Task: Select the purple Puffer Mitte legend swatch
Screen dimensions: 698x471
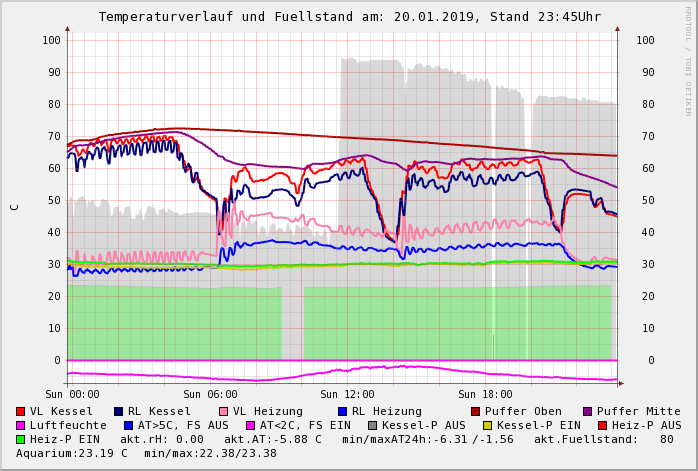Action: [x=587, y=411]
